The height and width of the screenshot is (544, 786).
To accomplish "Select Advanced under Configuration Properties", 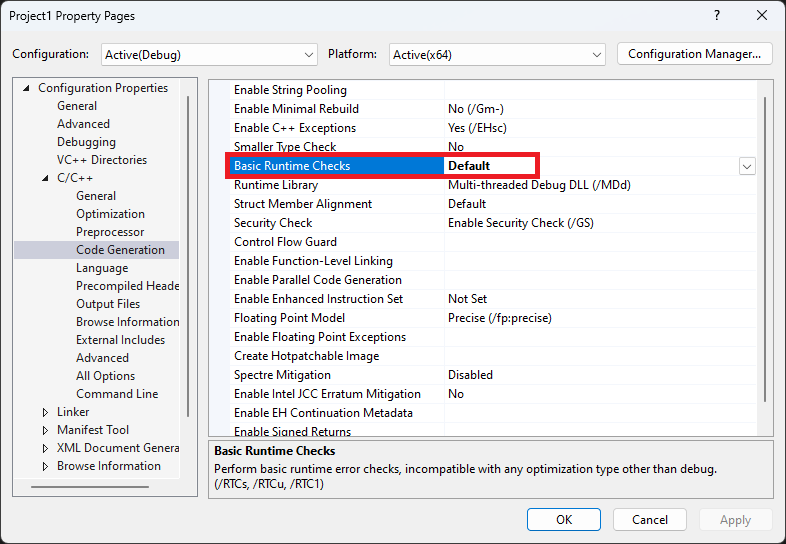I will pyautogui.click(x=83, y=124).
